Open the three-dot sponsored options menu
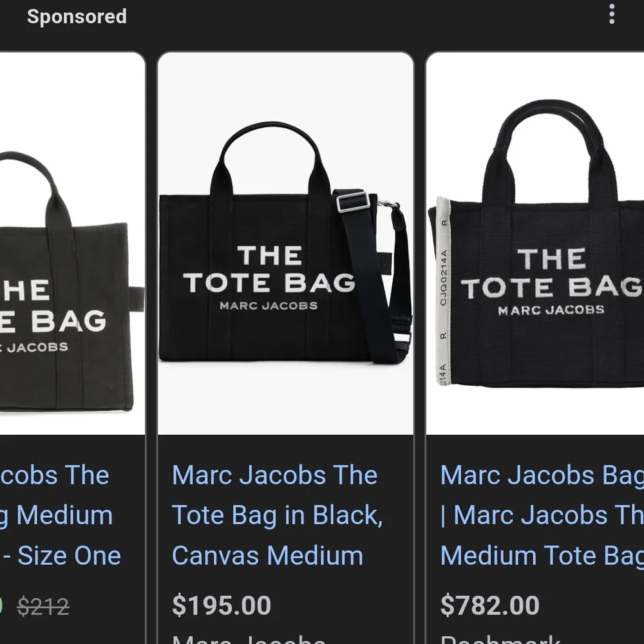Image resolution: width=644 pixels, height=644 pixels. coord(612,14)
